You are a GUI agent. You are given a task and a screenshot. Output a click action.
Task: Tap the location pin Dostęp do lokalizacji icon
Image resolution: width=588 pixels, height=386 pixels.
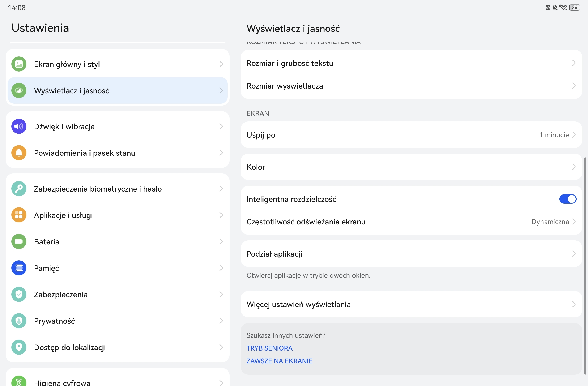tap(19, 347)
